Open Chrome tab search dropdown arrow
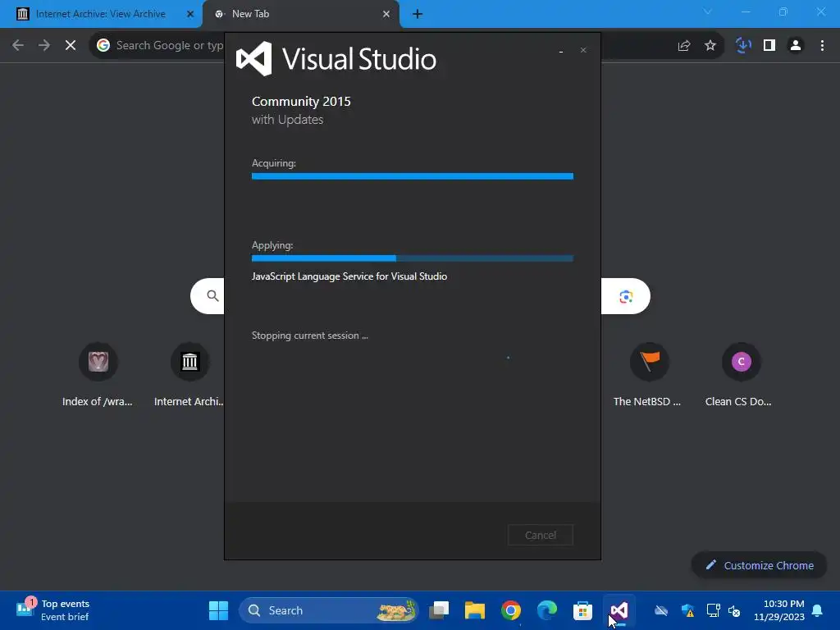Screen dimensions: 840x630 click(708, 11)
